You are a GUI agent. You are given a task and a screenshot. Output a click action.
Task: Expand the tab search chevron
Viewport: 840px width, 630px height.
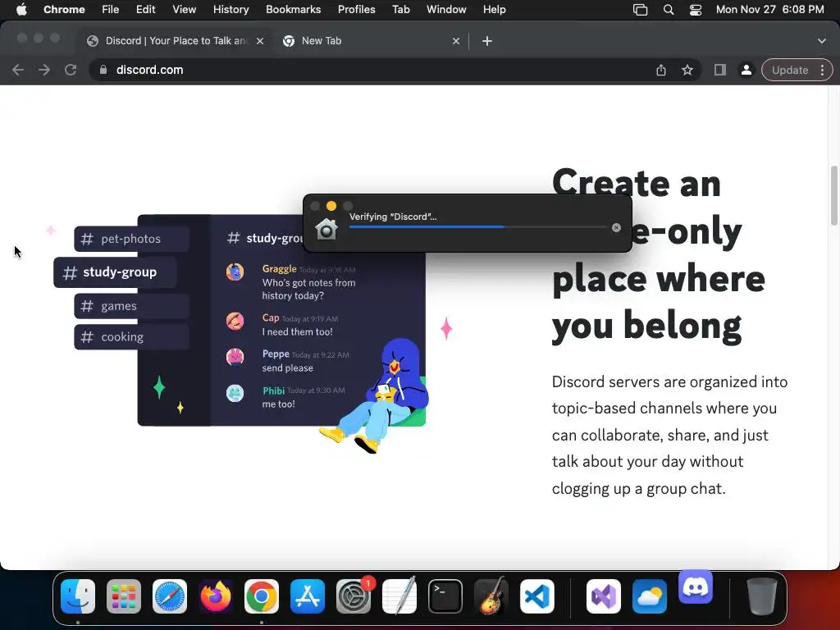[822, 41]
